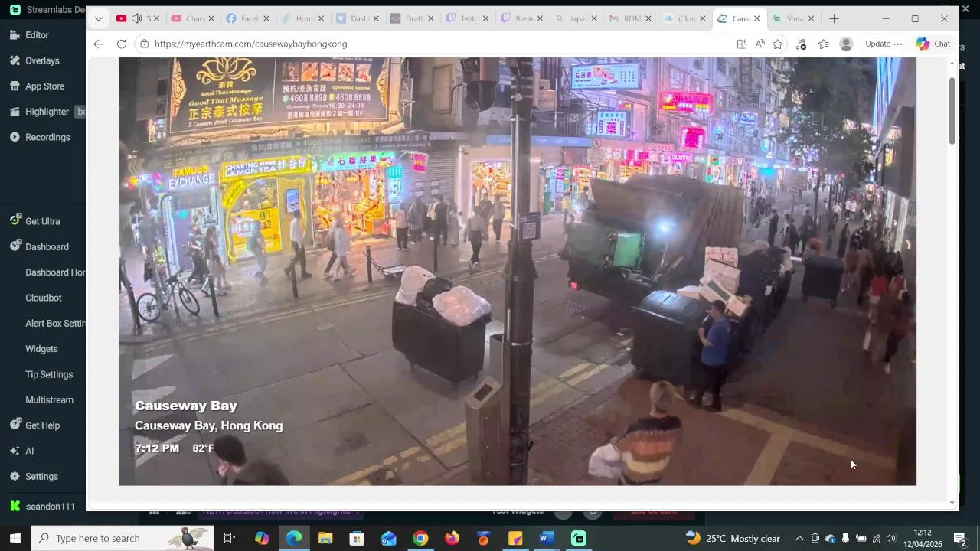Open the volume control in system tray
Image resolution: width=980 pixels, height=551 pixels.
point(890,538)
